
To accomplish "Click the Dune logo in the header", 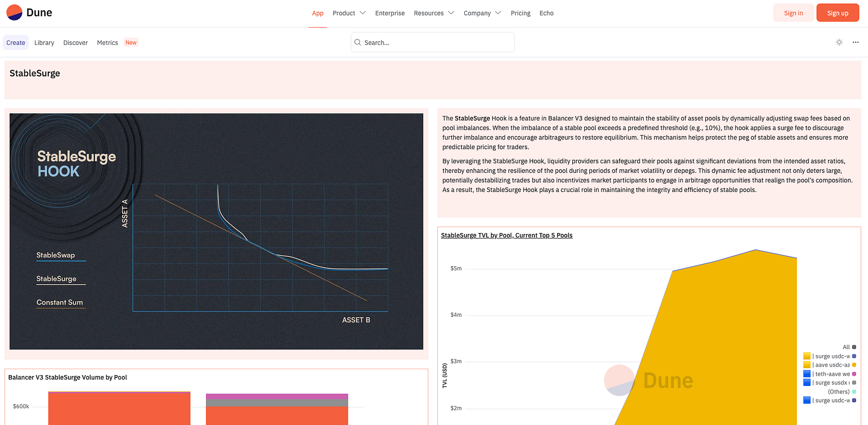I will (x=29, y=12).
